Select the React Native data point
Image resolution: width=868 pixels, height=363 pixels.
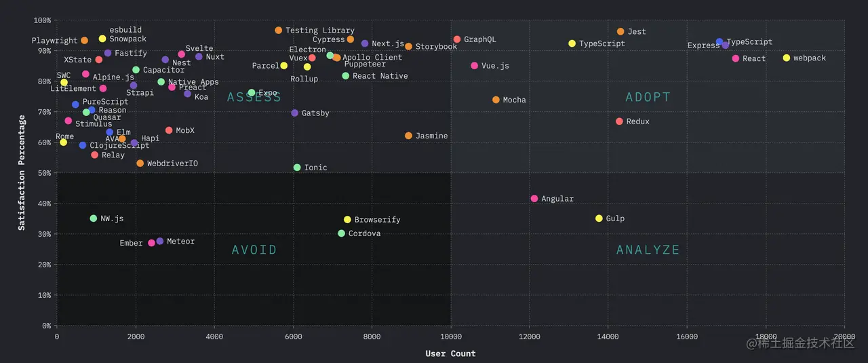(x=345, y=76)
